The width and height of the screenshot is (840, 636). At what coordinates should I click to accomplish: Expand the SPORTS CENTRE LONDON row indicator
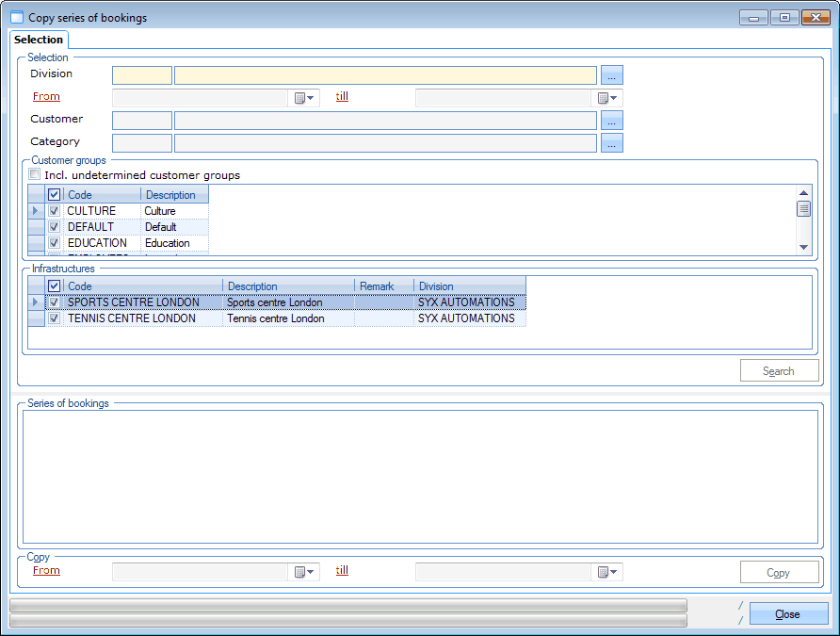coord(36,302)
